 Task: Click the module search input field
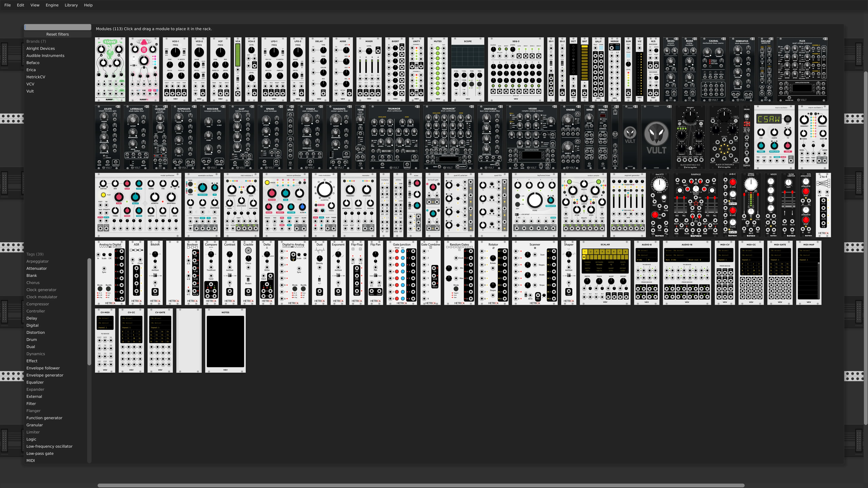click(58, 27)
